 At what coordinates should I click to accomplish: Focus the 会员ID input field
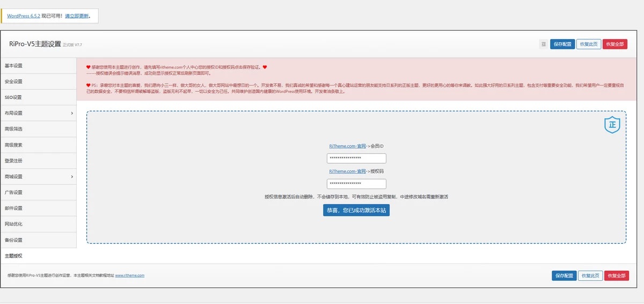[356, 158]
